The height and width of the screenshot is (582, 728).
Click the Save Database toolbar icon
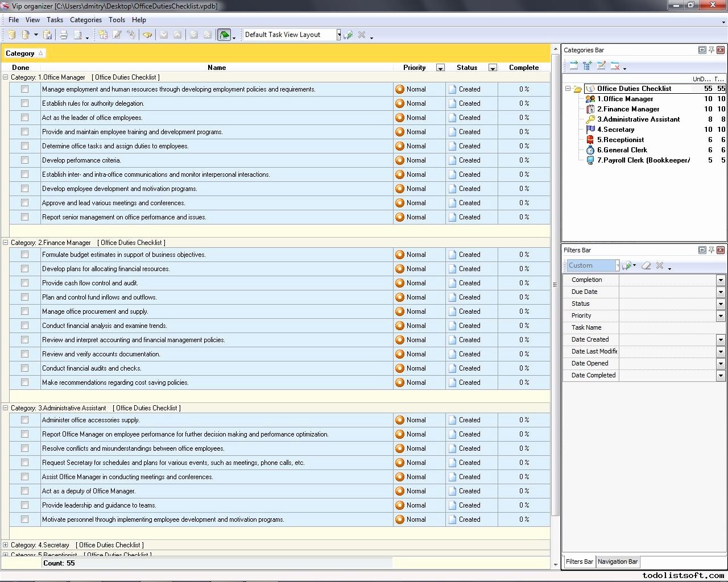(48, 35)
